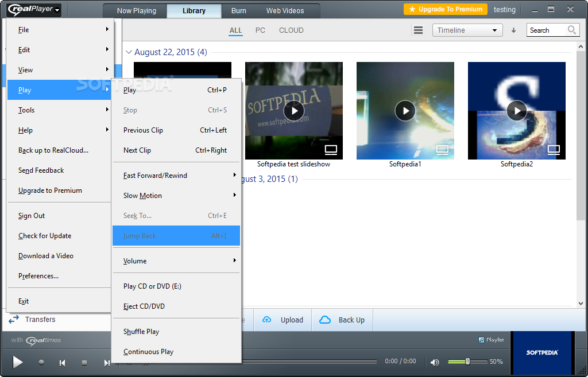Toggle Continuous Play option
Screen dimensions: 588x377
tap(176, 352)
